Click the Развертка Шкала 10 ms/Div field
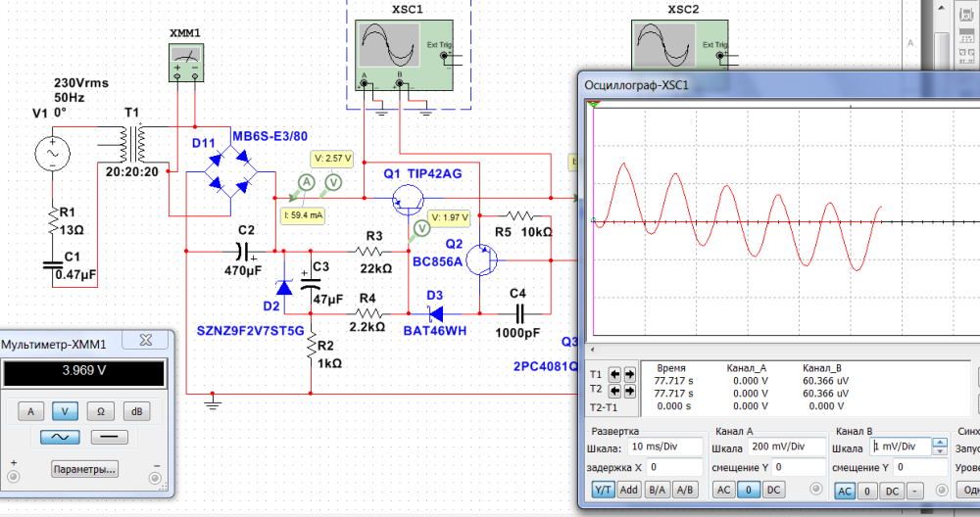This screenshot has height=517, width=980. (x=666, y=446)
